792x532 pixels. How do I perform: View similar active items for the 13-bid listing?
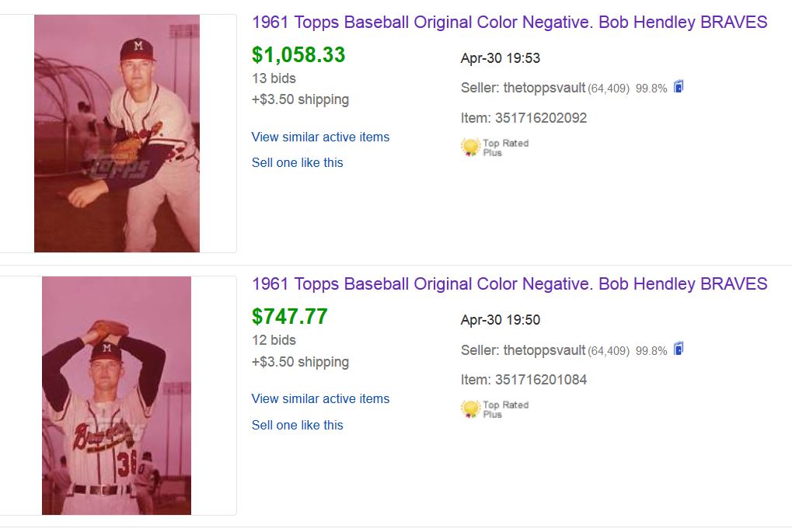tap(320, 137)
